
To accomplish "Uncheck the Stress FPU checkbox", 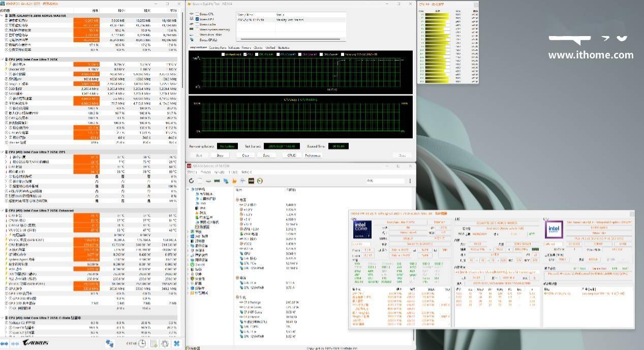I will point(197,19).
